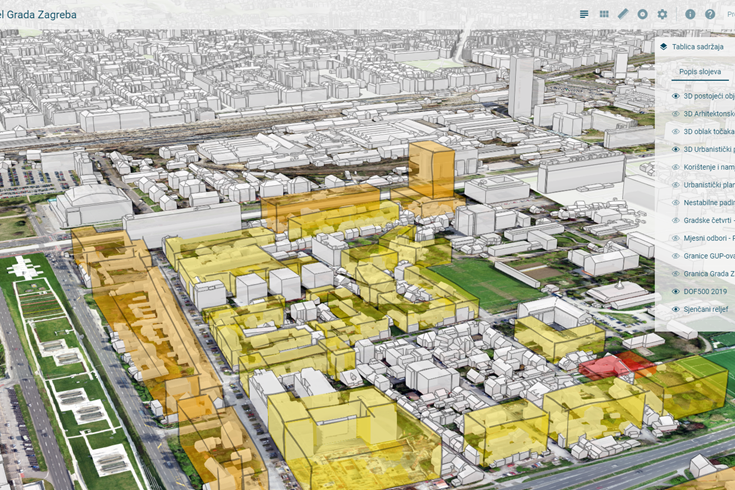Hide the DOF500 2019 layer
Screen dimensions: 735x490
[x=675, y=291]
